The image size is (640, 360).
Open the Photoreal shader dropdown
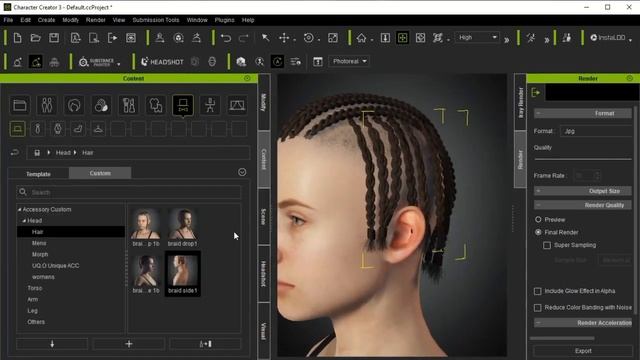tap(349, 62)
